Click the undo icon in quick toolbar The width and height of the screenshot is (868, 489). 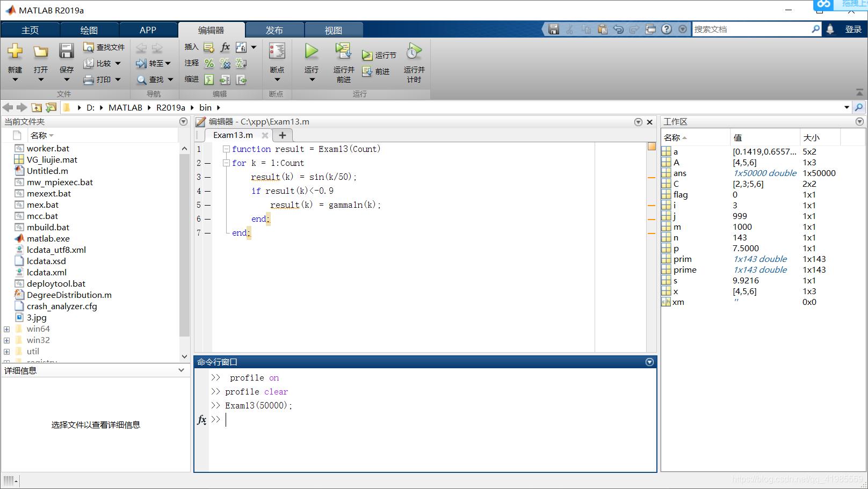point(618,29)
